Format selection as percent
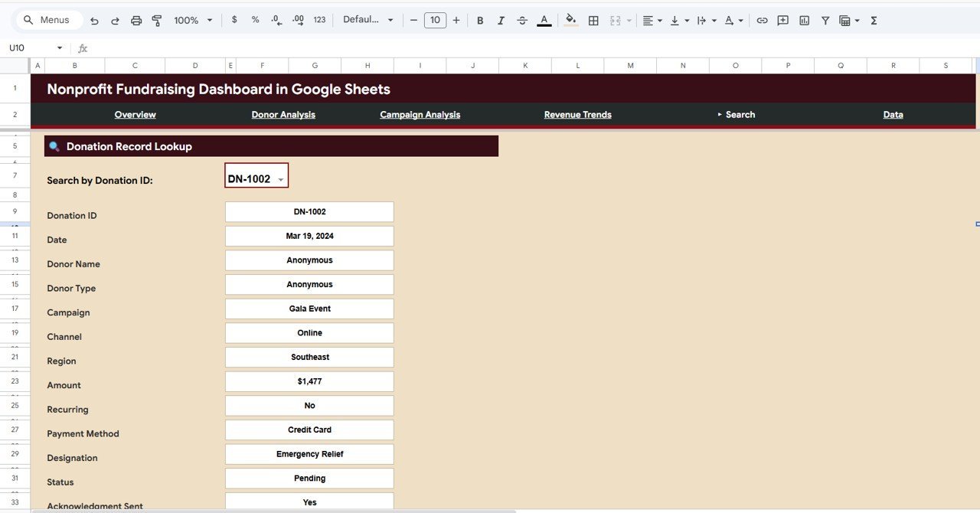980x513 pixels. pyautogui.click(x=255, y=20)
